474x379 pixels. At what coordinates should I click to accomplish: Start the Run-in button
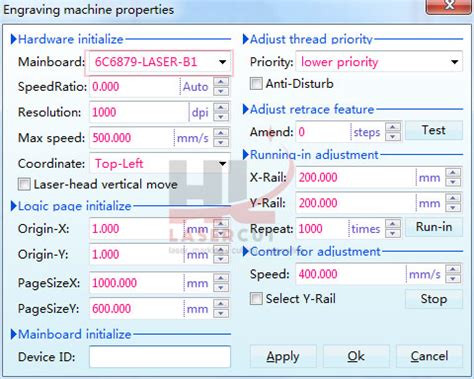coord(434,227)
